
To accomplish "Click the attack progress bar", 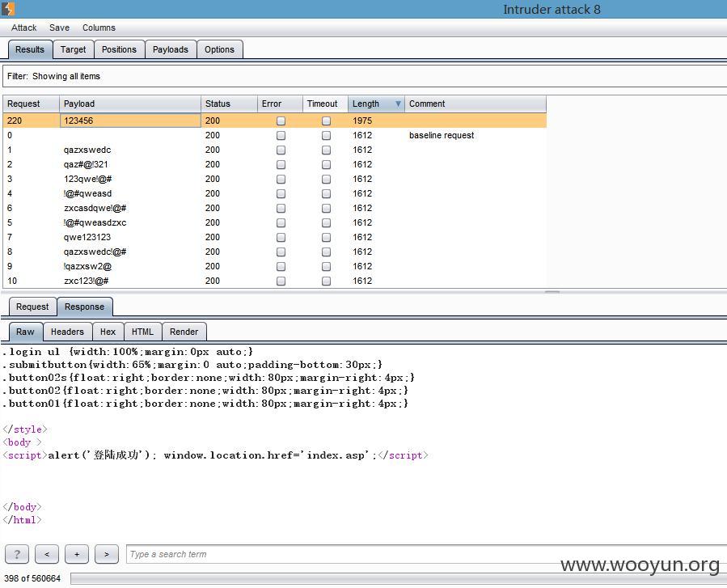I will click(x=399, y=578).
